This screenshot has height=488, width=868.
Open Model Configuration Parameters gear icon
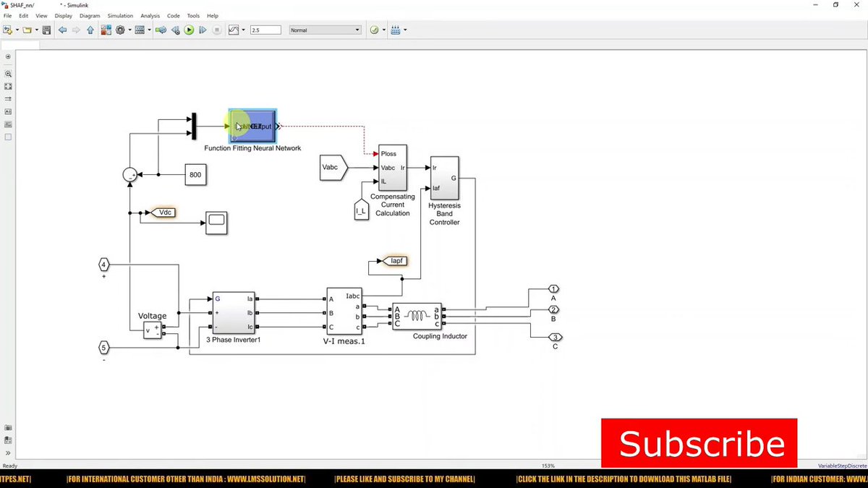(121, 30)
